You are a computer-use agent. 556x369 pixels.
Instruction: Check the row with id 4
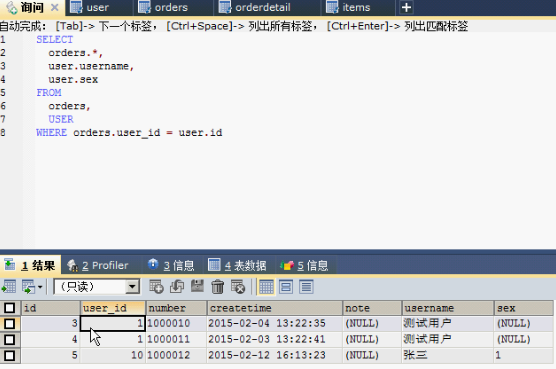pyautogui.click(x=10, y=340)
